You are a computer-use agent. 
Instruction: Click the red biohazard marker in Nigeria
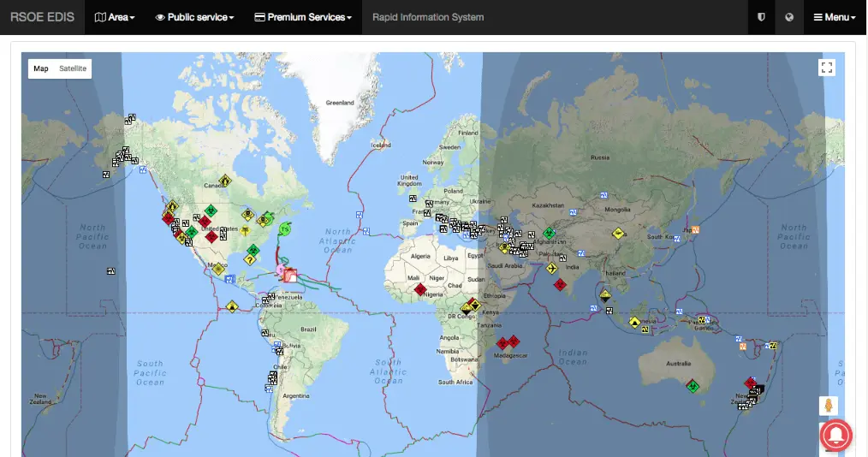419,289
